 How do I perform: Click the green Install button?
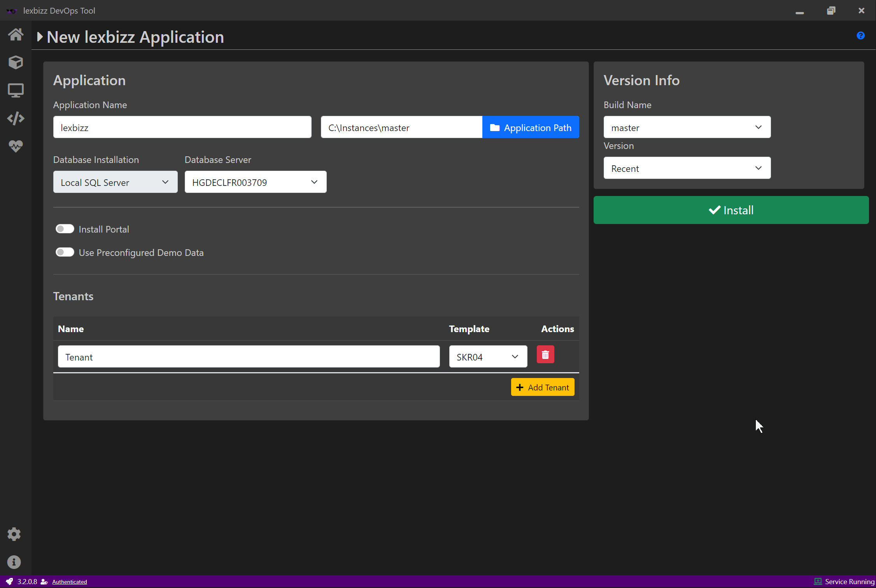[x=731, y=210]
